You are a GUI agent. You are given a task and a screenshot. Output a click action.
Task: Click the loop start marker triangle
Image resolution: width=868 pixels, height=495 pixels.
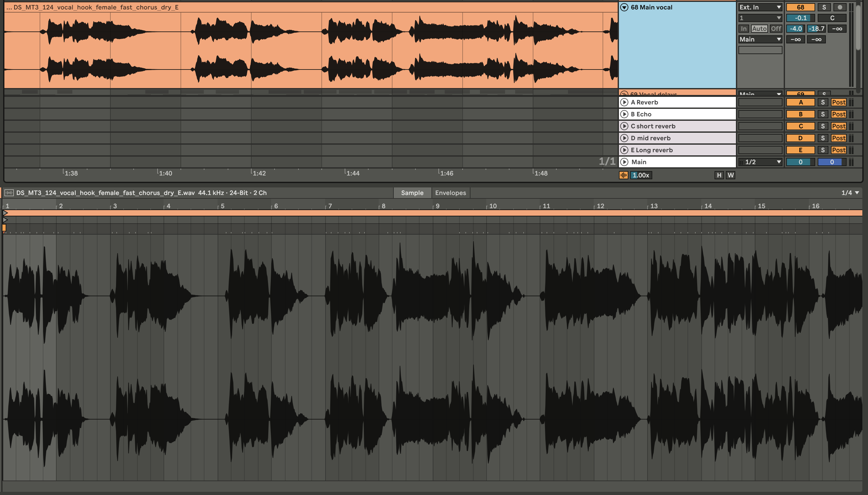click(5, 220)
